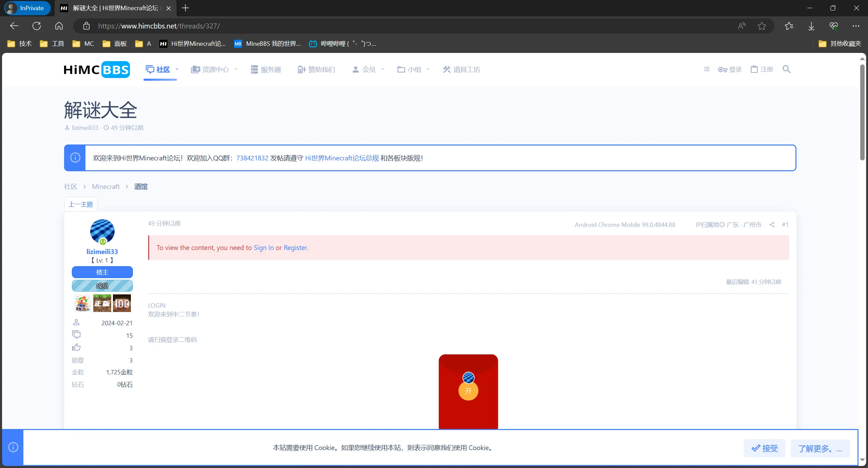868x468 pixels.
Task: Expand the 社区 dropdown arrow
Action: 176,70
